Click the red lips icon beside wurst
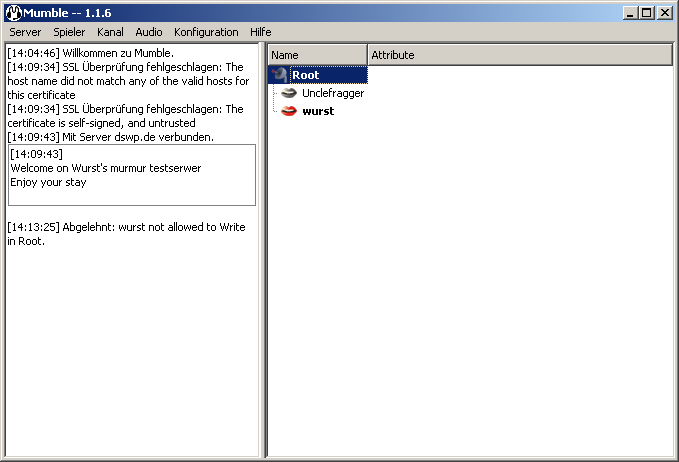Viewport: 679px width, 462px height. pos(289,111)
